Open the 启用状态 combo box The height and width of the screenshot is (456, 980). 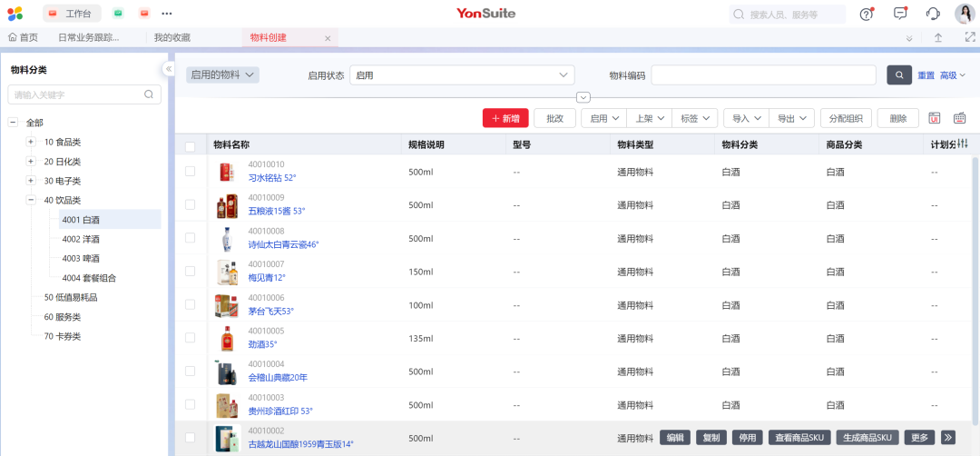pos(462,75)
